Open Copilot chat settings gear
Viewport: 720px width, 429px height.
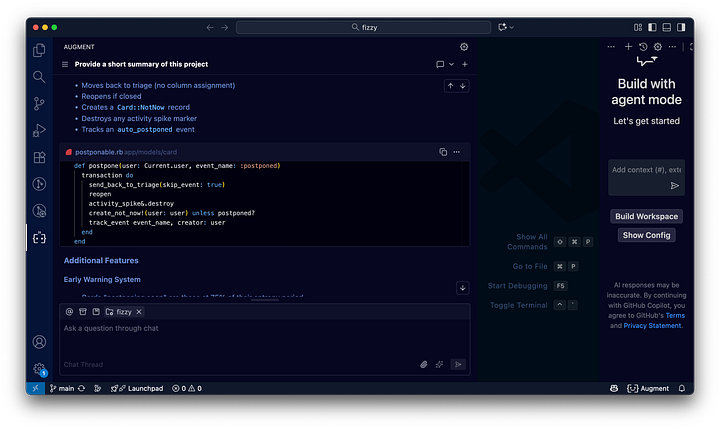[658, 46]
